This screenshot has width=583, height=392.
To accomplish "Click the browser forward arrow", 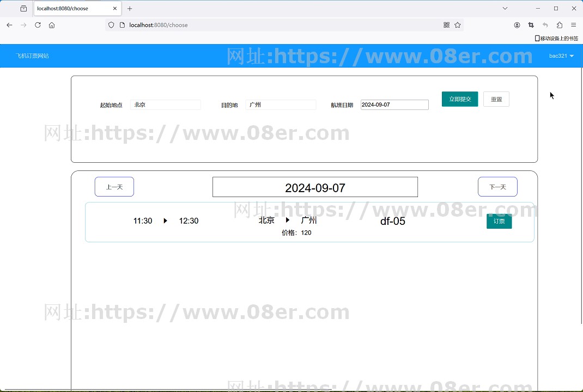I will coord(23,25).
